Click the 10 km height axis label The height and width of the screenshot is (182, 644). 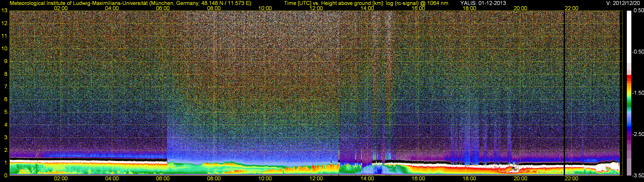[5, 49]
